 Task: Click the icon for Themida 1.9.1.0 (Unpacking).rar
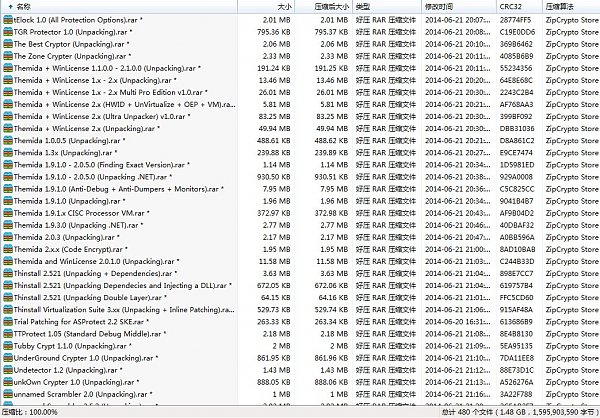pos(8,201)
